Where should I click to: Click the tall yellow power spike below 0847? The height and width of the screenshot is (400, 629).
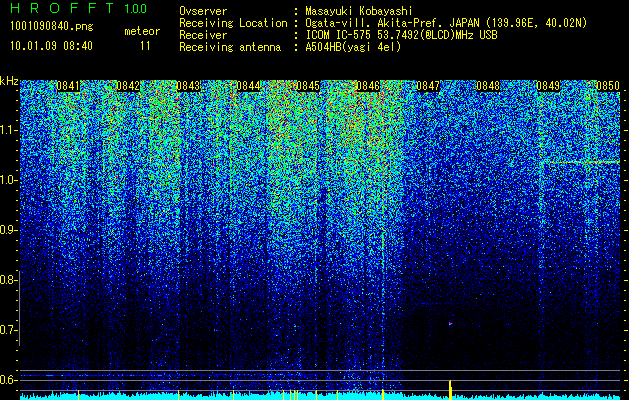(450, 390)
